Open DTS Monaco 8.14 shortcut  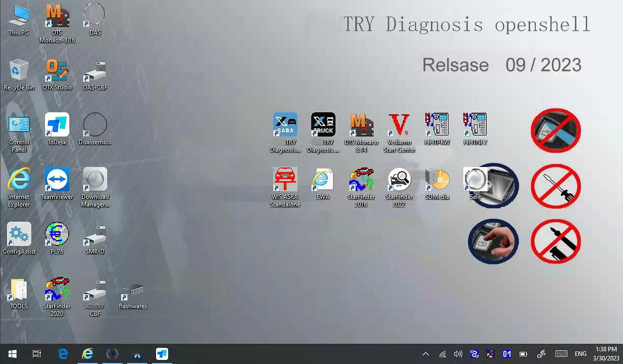361,133
